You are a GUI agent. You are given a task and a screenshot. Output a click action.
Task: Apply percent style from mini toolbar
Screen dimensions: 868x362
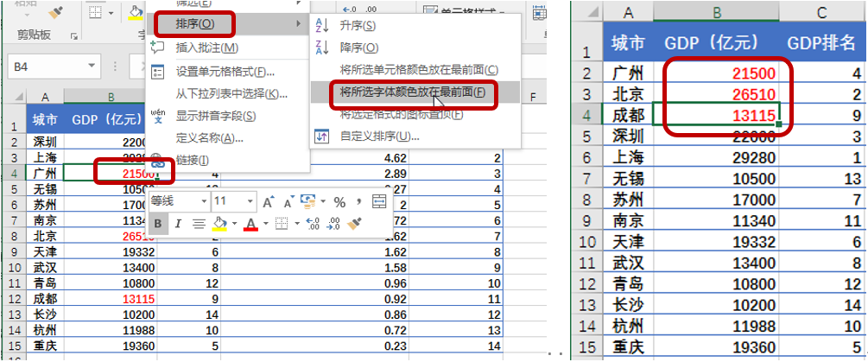pyautogui.click(x=339, y=202)
